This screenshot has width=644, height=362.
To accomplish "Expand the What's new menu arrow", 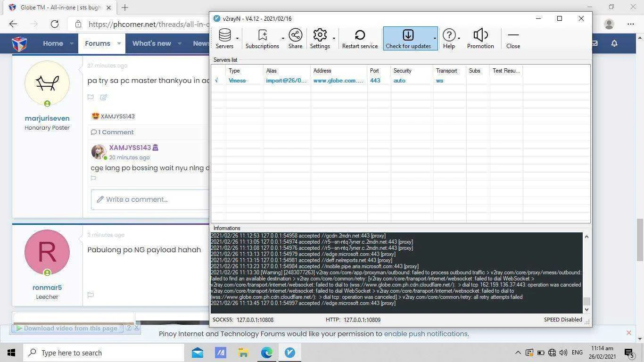I will click(x=180, y=43).
